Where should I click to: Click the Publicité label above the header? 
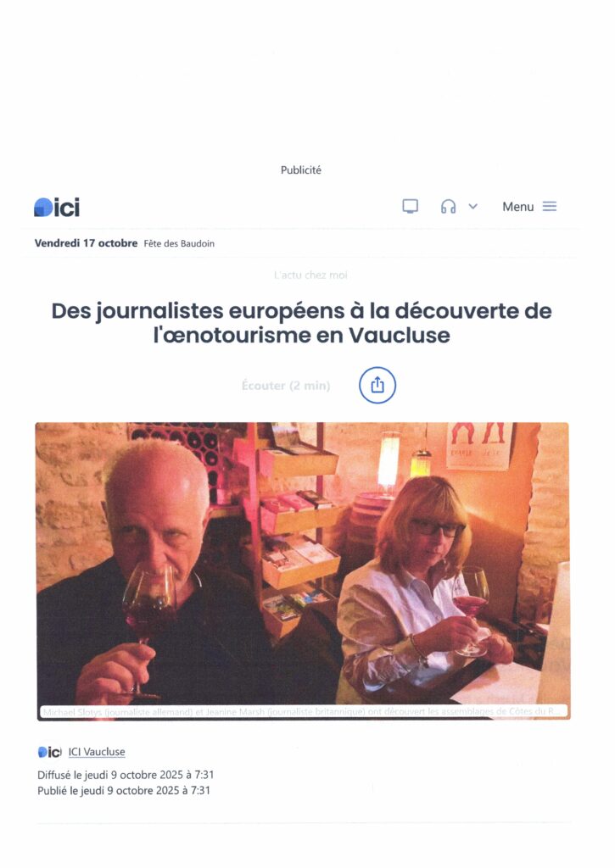point(301,170)
